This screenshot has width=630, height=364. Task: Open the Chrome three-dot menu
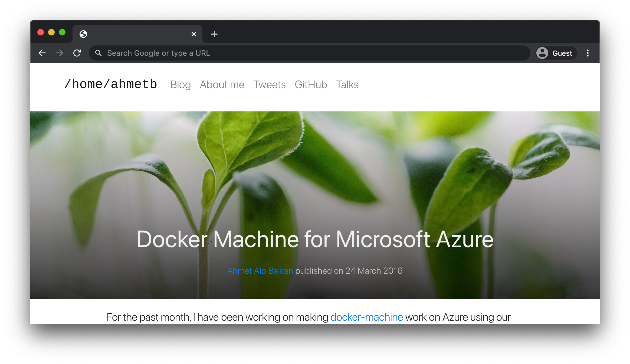588,53
